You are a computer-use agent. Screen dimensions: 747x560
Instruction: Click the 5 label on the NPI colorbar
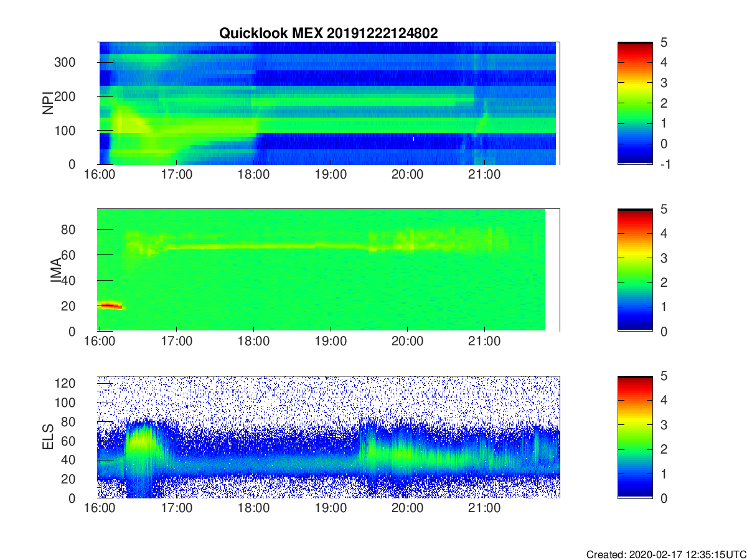663,43
